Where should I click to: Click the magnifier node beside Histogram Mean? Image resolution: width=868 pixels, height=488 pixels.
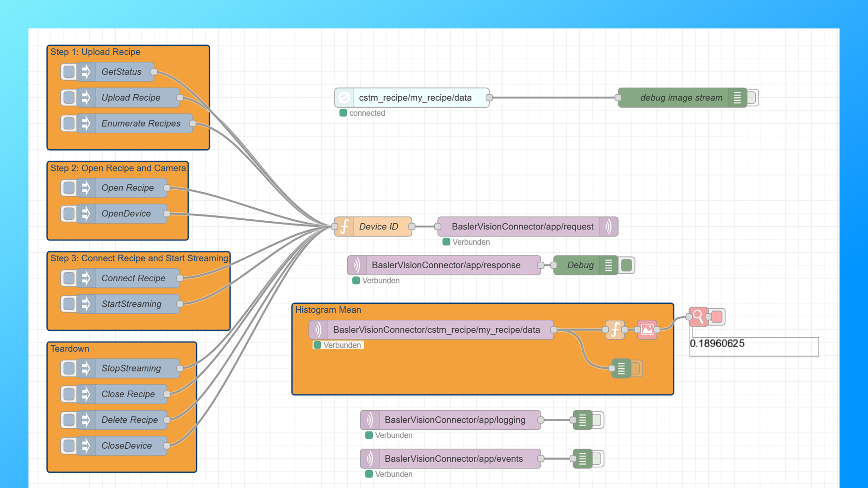point(698,317)
